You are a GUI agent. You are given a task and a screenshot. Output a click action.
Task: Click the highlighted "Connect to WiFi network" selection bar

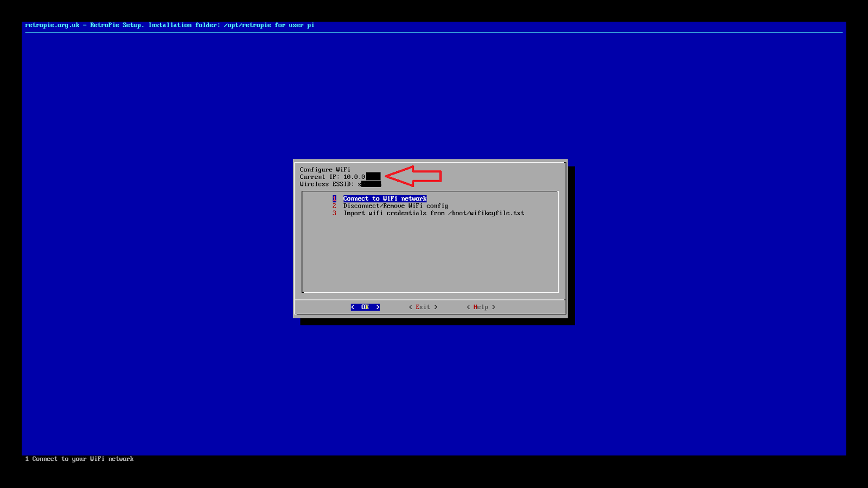tap(385, 198)
